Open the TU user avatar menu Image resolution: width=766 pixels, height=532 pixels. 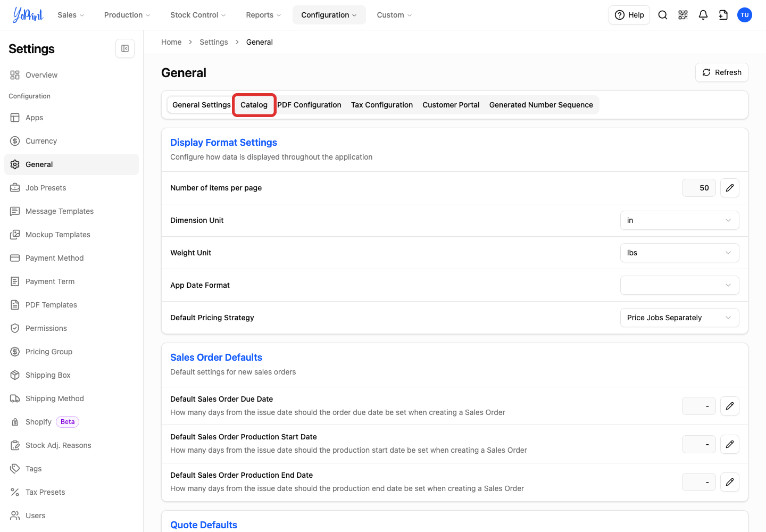tap(745, 15)
